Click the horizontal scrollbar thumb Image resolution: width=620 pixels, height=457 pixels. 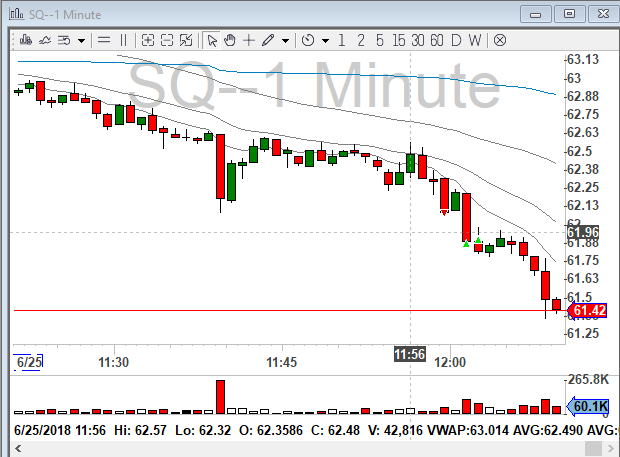(x=593, y=449)
